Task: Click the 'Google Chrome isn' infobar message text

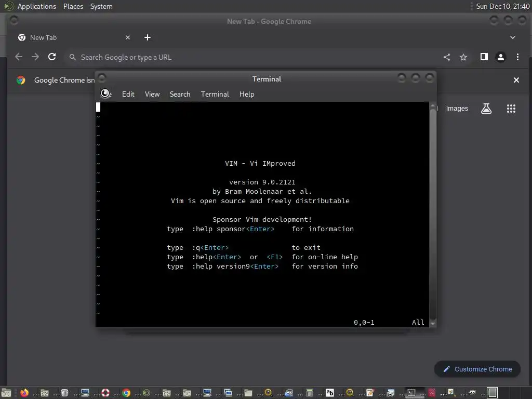Action: click(x=64, y=80)
